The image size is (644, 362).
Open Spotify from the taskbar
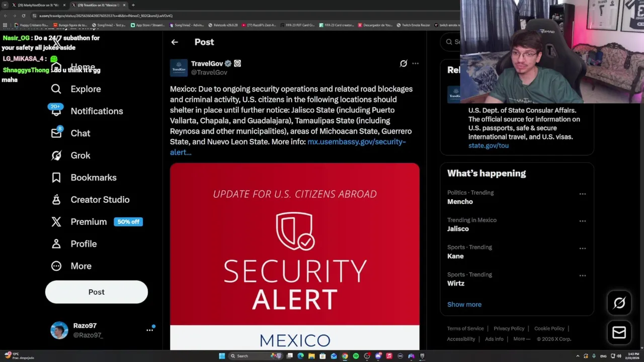tap(356, 356)
